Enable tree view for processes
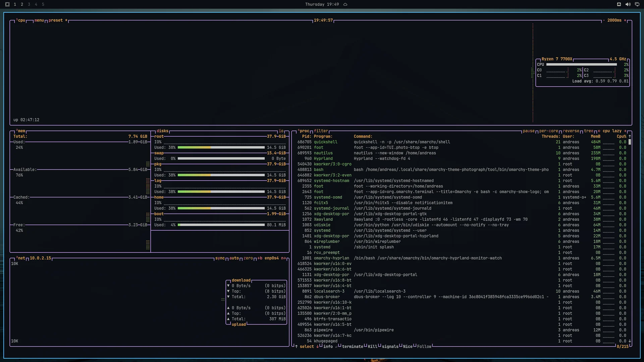Screen dimensions: 644x362 tap(589, 131)
